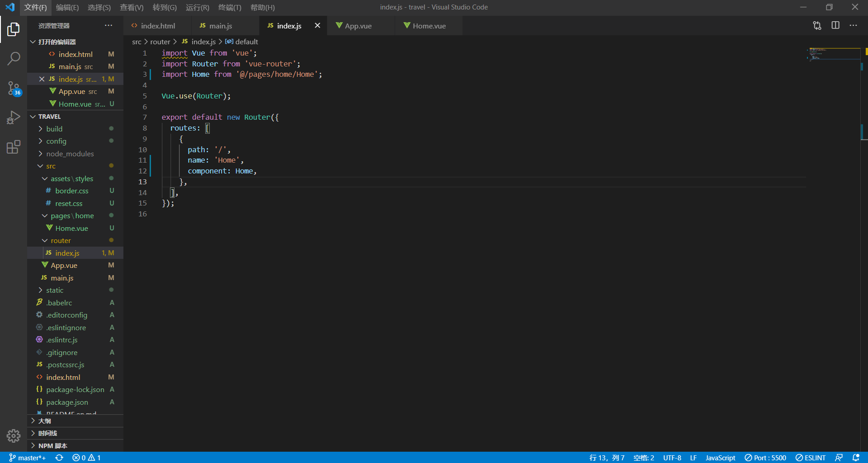
Task: Open the 终端(T) menu
Action: coord(230,7)
